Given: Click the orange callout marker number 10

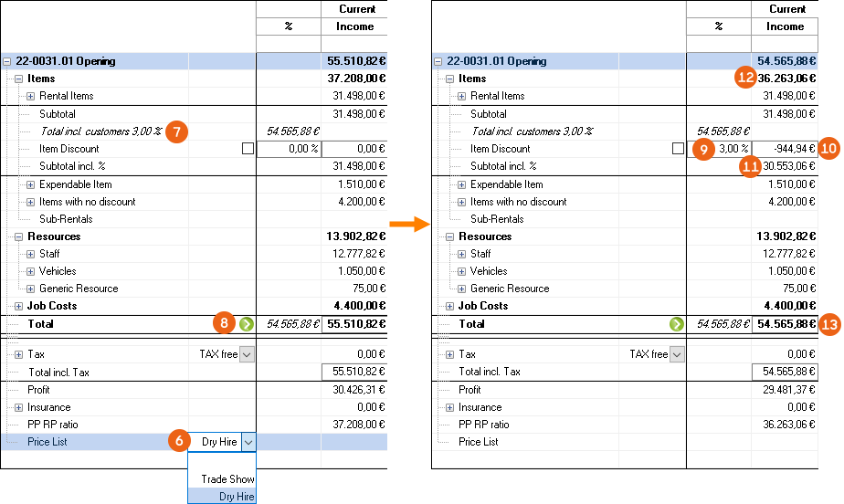Looking at the screenshot, I should click(829, 149).
